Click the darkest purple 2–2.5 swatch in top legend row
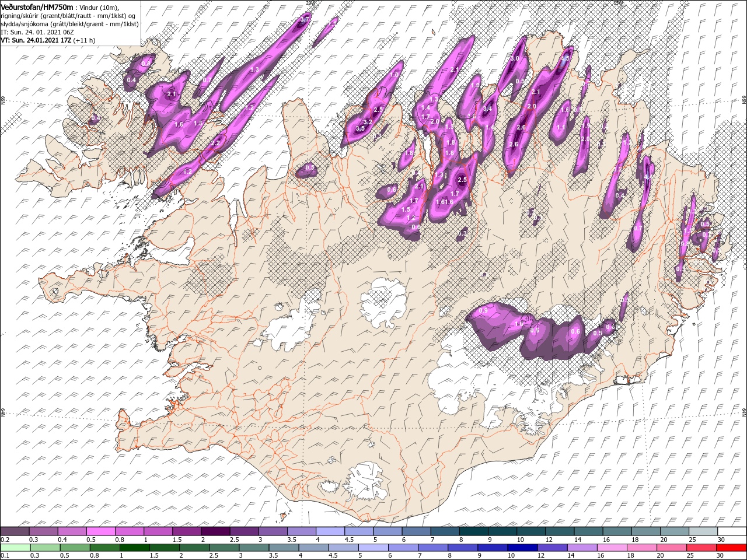 point(215,531)
